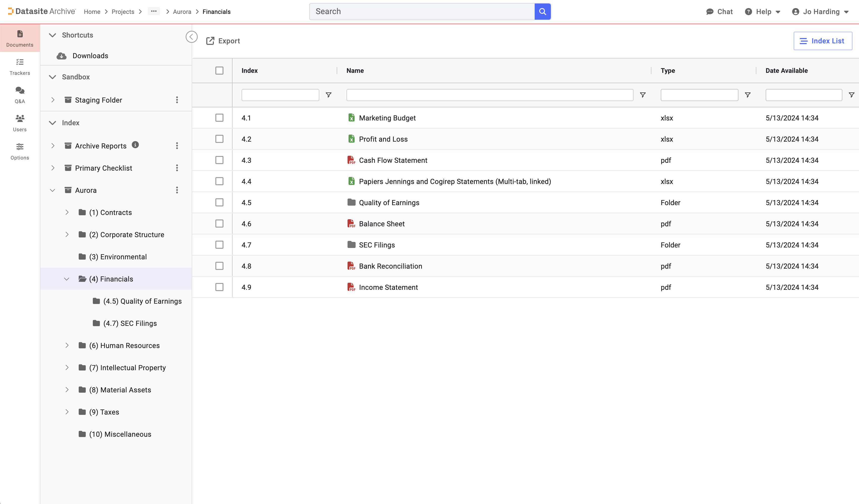This screenshot has width=859, height=504.
Task: Open the Users sidebar section
Action: [20, 123]
